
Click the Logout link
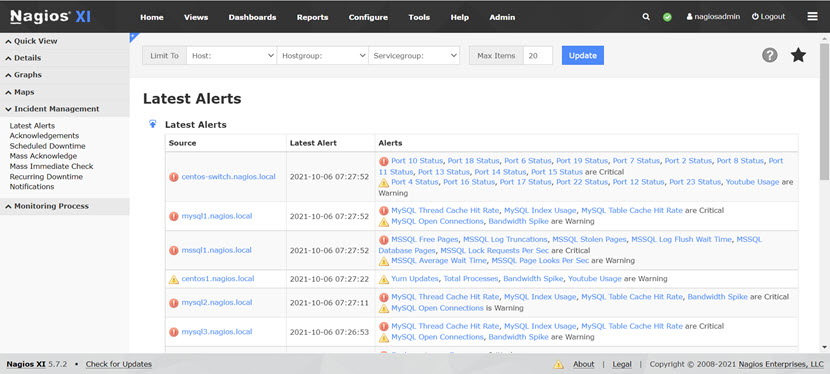pyautogui.click(x=769, y=16)
